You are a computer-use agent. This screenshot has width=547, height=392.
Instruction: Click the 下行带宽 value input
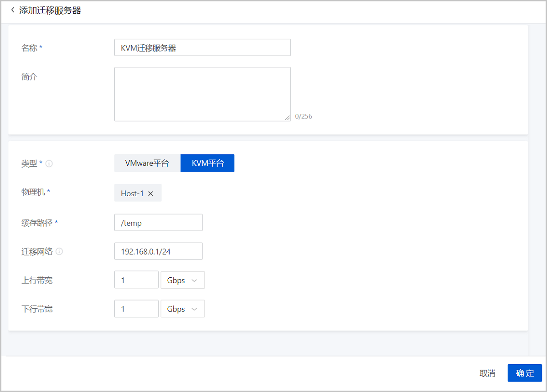[136, 309]
